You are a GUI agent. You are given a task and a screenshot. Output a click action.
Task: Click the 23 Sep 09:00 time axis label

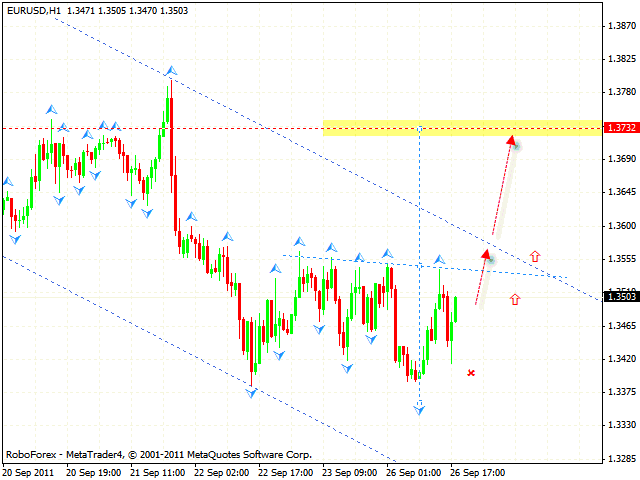[350, 473]
